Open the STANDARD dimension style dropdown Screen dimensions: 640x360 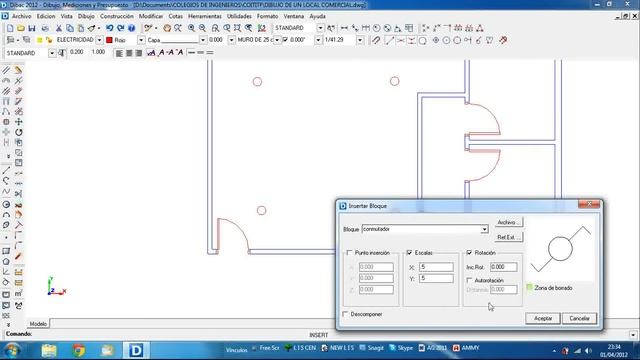[x=320, y=28]
